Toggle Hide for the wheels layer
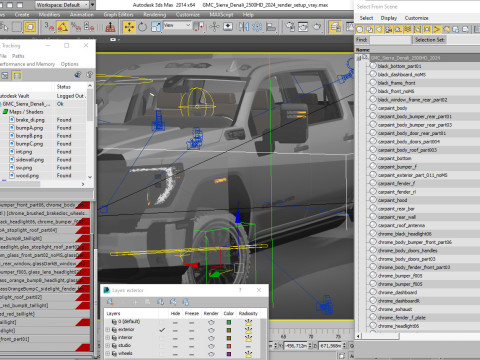The width and height of the screenshot is (480, 360). point(175,354)
